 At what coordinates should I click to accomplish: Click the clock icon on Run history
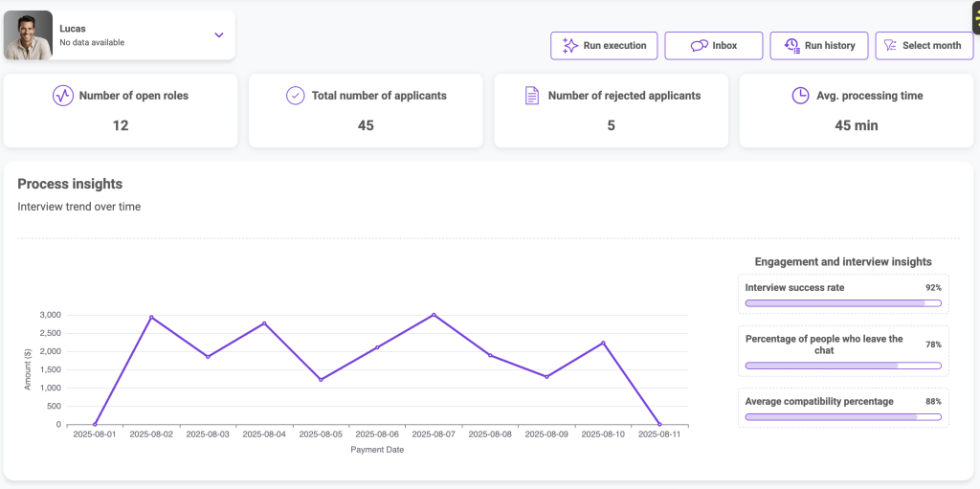(791, 46)
